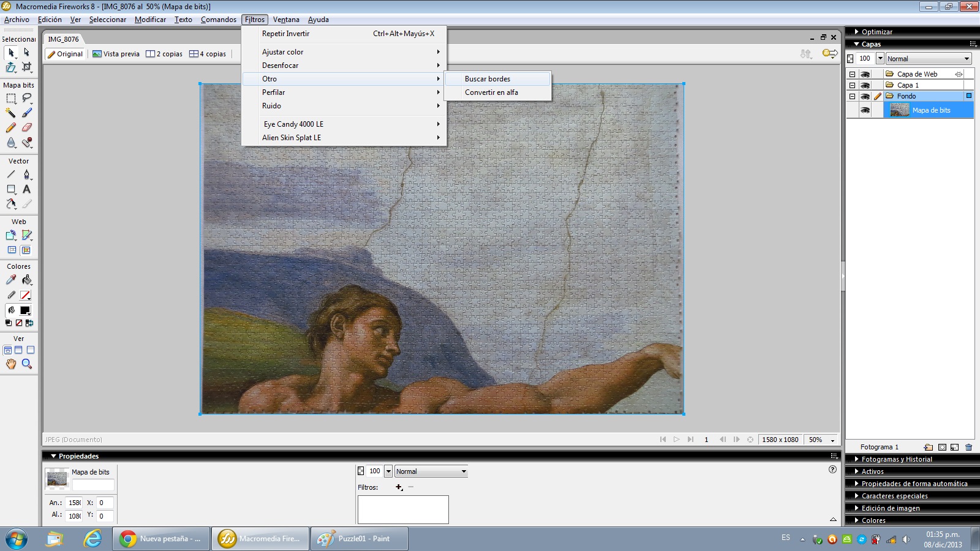The height and width of the screenshot is (551, 980).
Task: Select the Zoom magnifier tool
Action: 26,364
